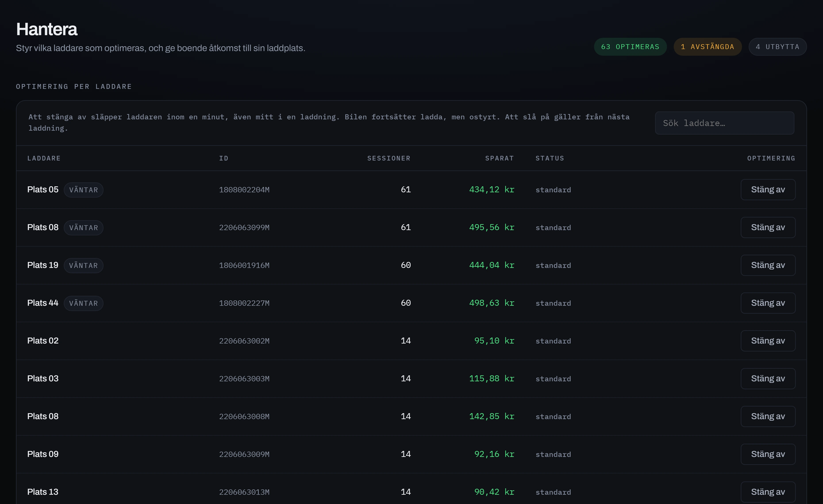Image resolution: width=823 pixels, height=504 pixels.
Task: Click the saved amount 434,12 kr
Action: point(492,190)
